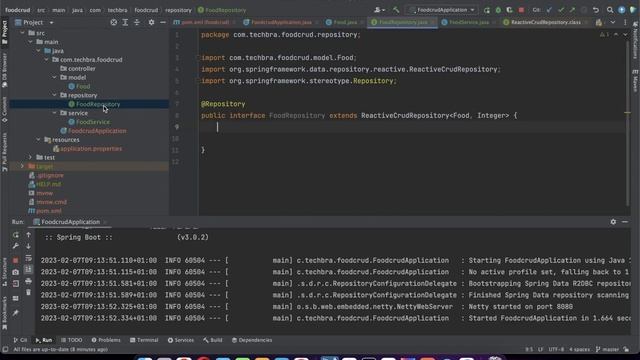Image resolution: width=640 pixels, height=360 pixels.
Task: Click Exit icon in Run panel
Action: (16, 284)
